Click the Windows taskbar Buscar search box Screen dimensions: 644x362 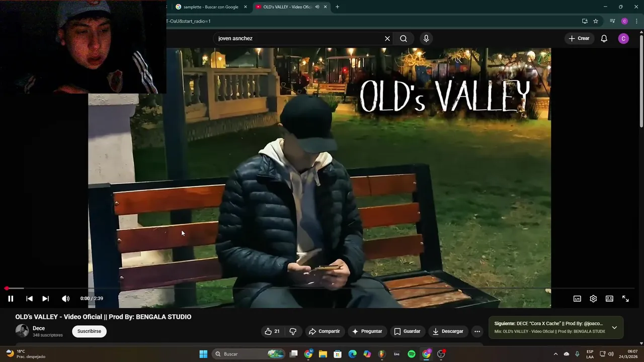point(249,354)
